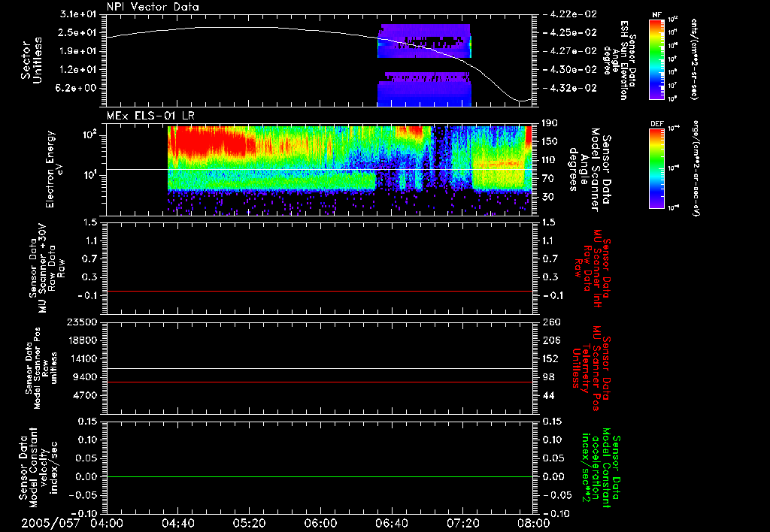Image resolution: width=770 pixels, height=532 pixels.
Task: Click the 260 telemetry tick label
Action: [x=551, y=322]
